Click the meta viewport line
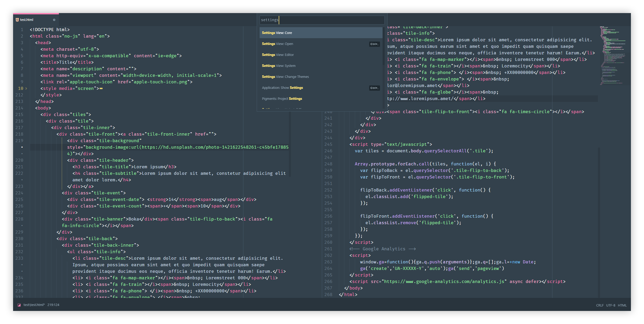Screen dimensions: 644x324 click(131, 75)
